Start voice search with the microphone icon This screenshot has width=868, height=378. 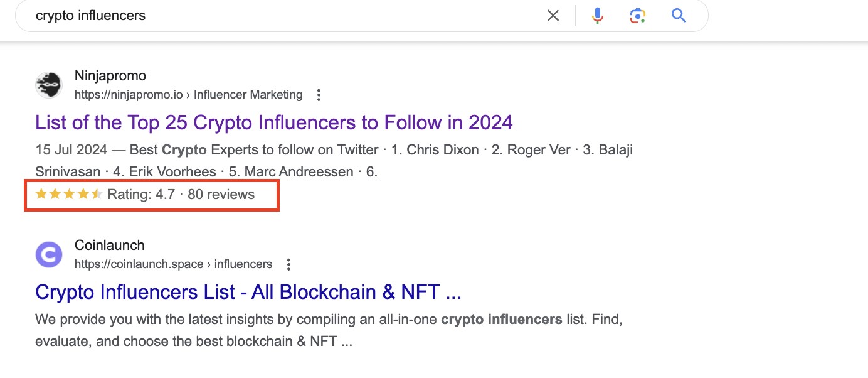pyautogui.click(x=598, y=16)
